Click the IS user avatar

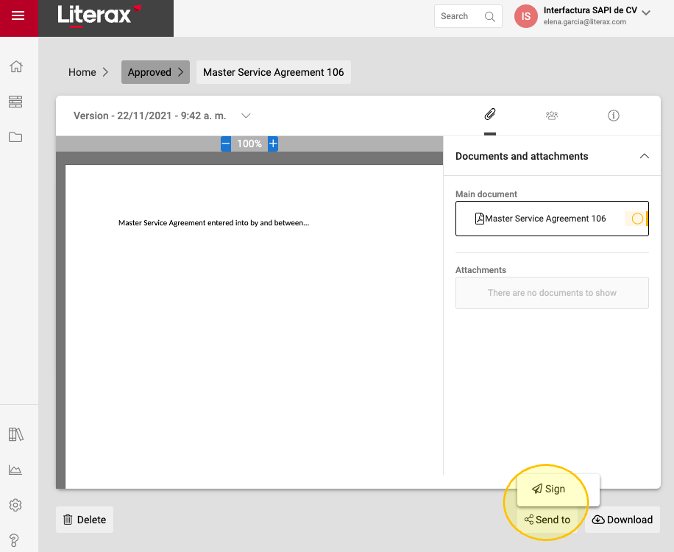[x=526, y=16]
